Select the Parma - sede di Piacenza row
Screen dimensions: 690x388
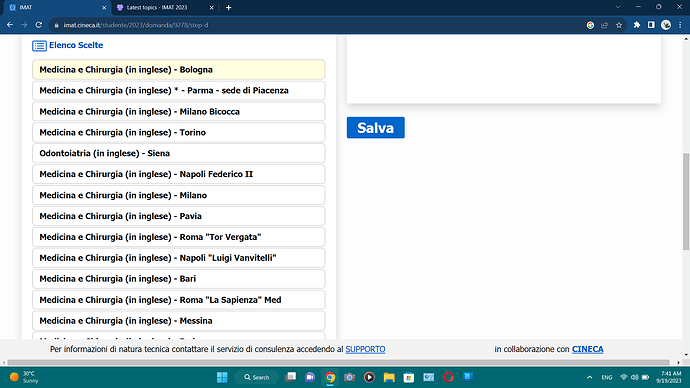pyautogui.click(x=179, y=91)
